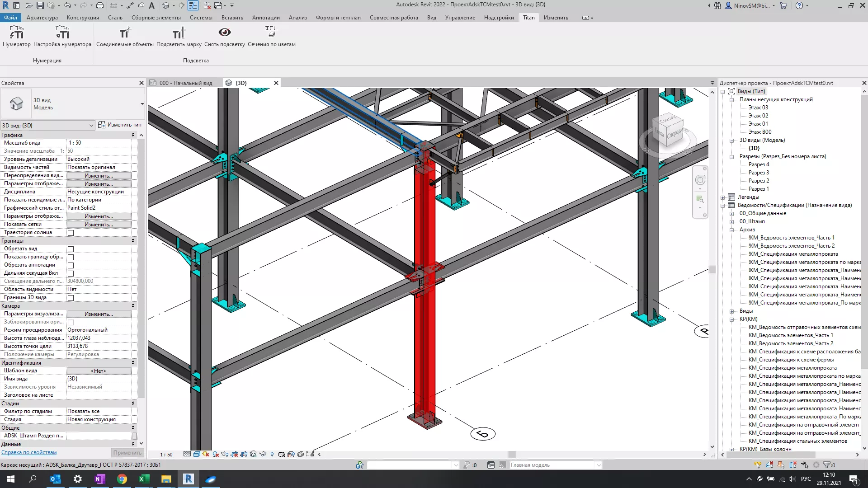Collapse the Камера properties group
Viewport: 868px width, 488px height.
click(x=133, y=306)
